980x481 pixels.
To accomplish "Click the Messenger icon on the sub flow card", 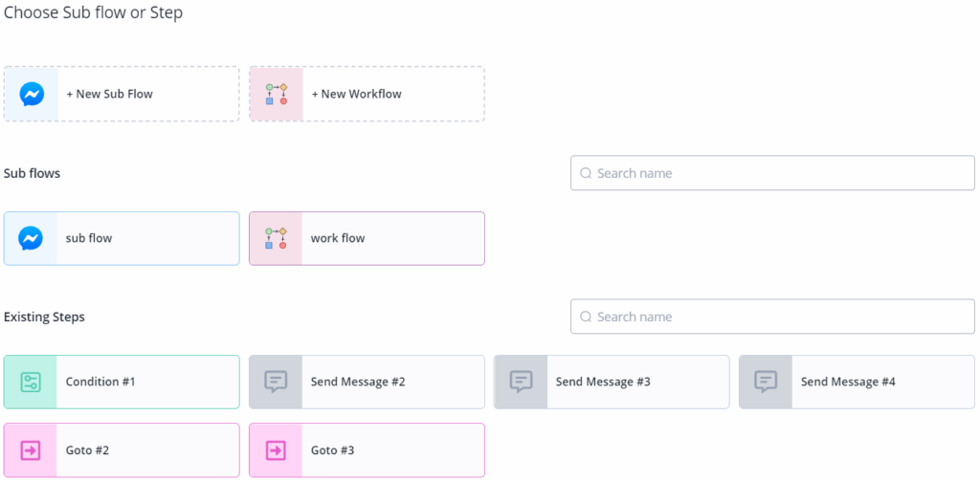I will [31, 238].
